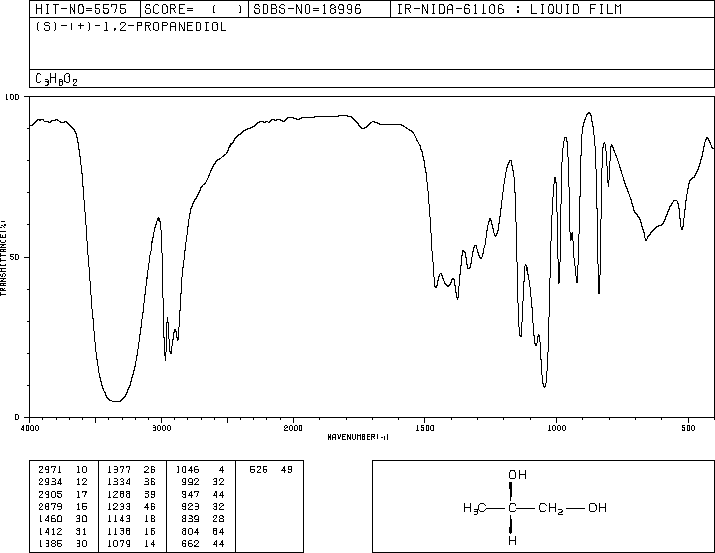The image size is (715, 553).
Task: Click the 0 label on the transmittance axis
Action: (17, 417)
